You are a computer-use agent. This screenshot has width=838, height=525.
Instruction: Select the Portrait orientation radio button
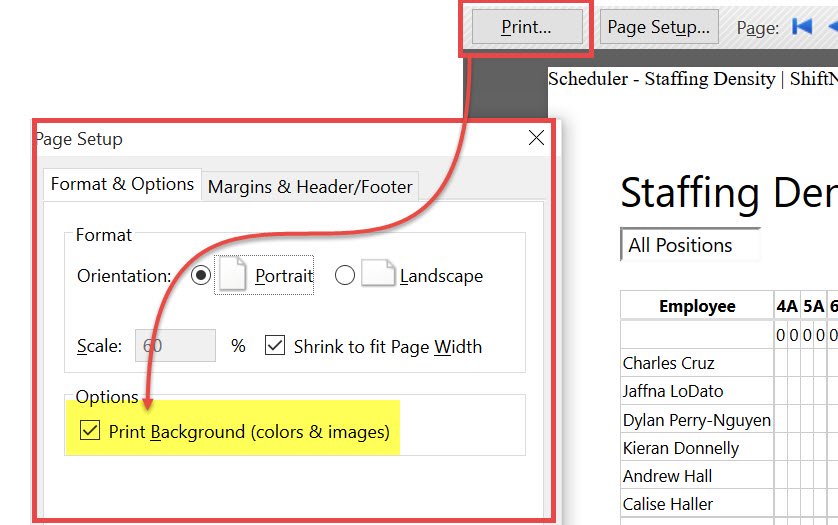point(200,276)
